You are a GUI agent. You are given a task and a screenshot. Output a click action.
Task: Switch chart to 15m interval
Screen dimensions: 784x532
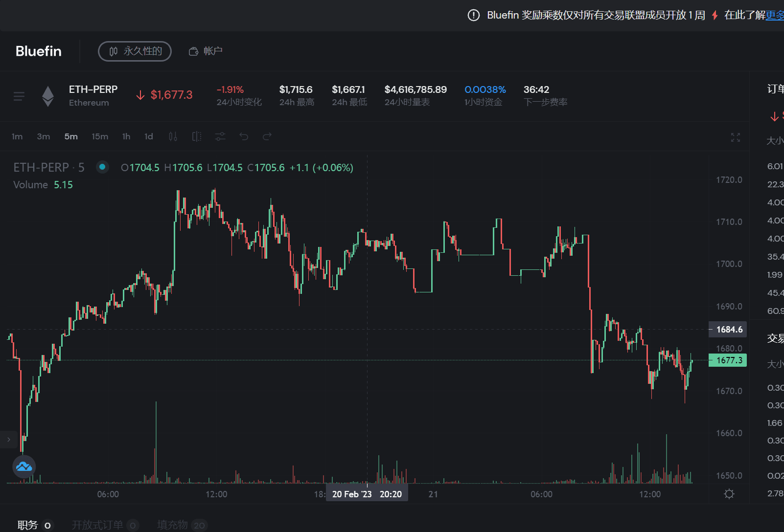point(100,136)
